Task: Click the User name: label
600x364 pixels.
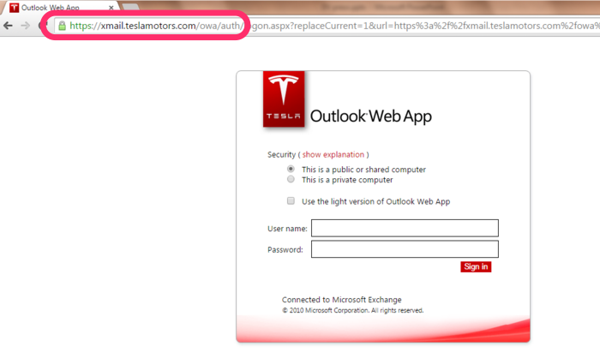Action: (x=287, y=229)
